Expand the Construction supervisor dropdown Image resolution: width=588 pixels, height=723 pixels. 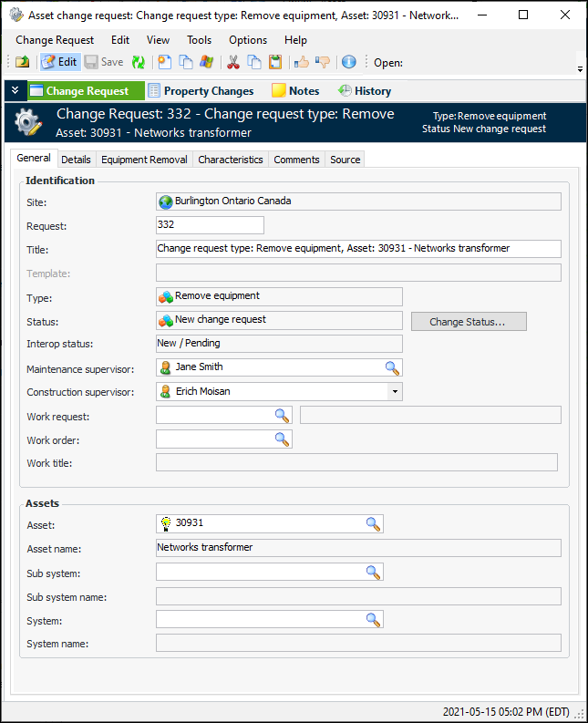(394, 391)
